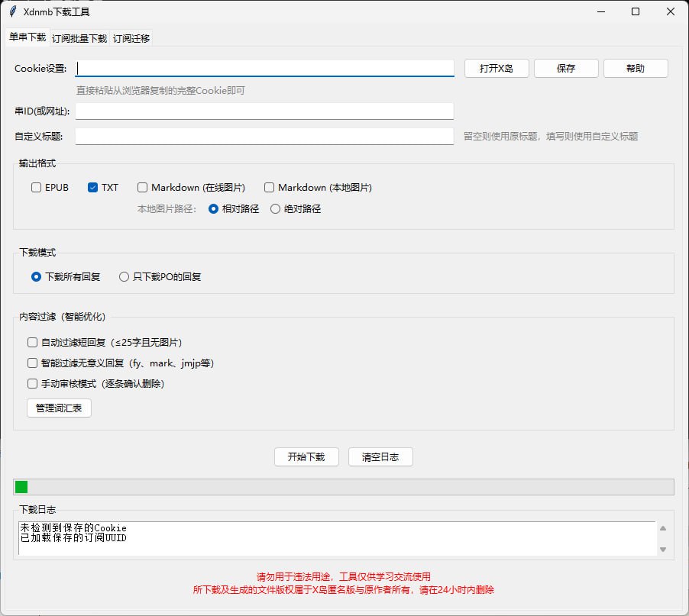The height and width of the screenshot is (616, 689).
Task: Tick Markdown (在线图片) checkbox
Action: tap(143, 188)
